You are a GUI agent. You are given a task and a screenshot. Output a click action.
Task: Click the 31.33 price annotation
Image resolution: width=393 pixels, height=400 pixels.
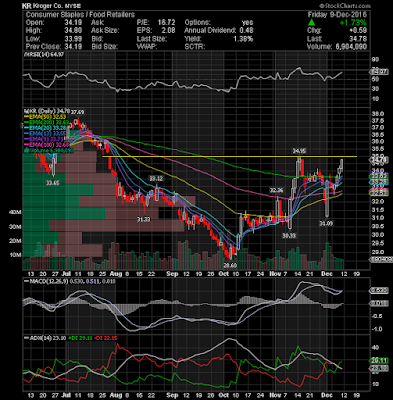[x=143, y=219]
